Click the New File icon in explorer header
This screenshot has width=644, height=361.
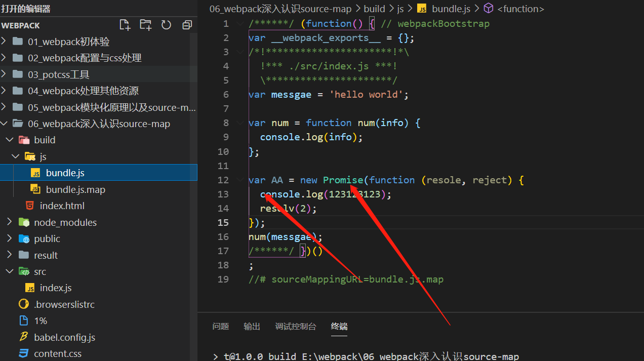[125, 25]
